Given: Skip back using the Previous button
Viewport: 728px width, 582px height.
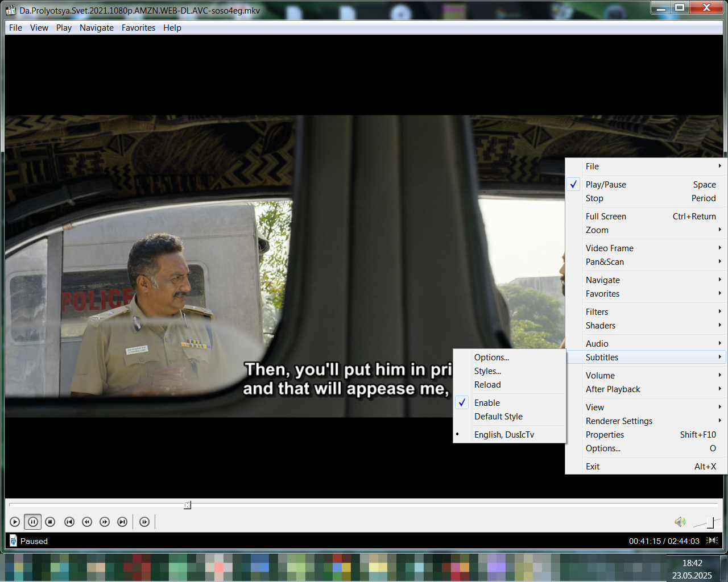Looking at the screenshot, I should pos(69,522).
